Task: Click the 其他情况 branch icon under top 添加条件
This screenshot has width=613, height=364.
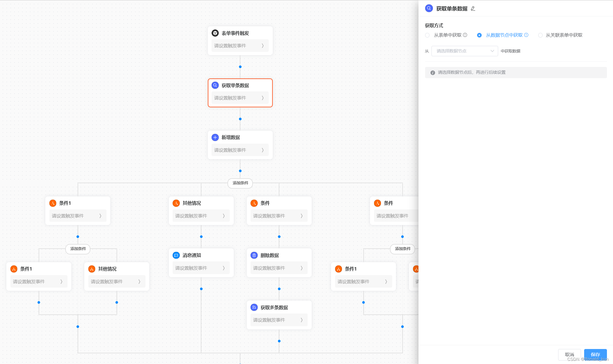Action: (176, 203)
